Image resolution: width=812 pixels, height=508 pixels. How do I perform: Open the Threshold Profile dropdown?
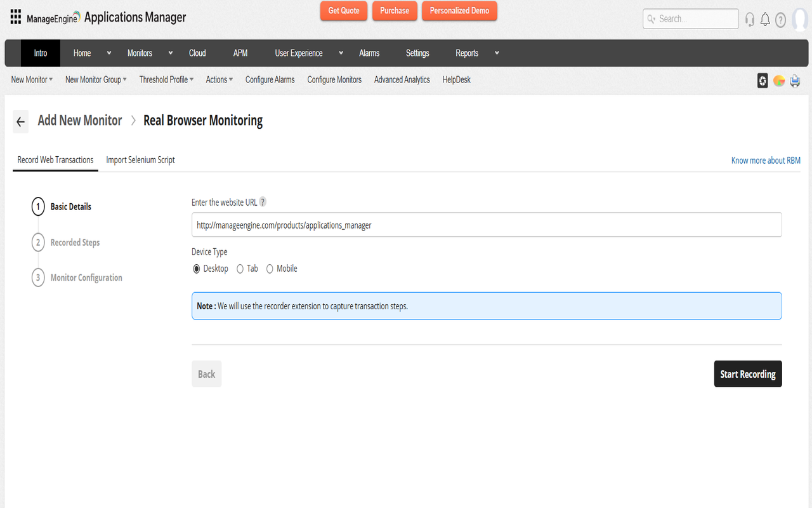[x=166, y=79]
